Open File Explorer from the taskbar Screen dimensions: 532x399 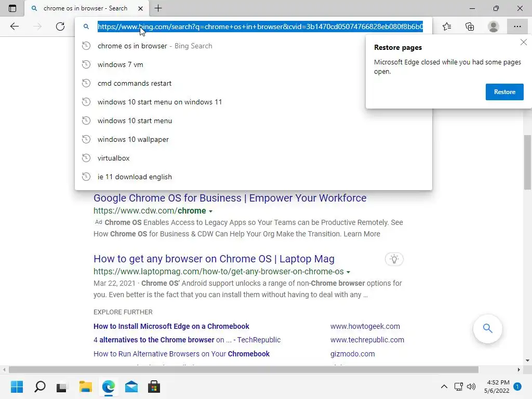[x=86, y=387]
